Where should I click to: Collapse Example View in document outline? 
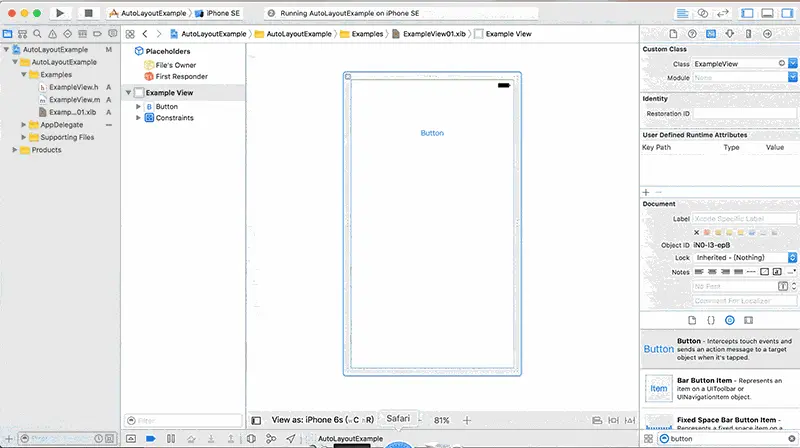click(x=128, y=93)
